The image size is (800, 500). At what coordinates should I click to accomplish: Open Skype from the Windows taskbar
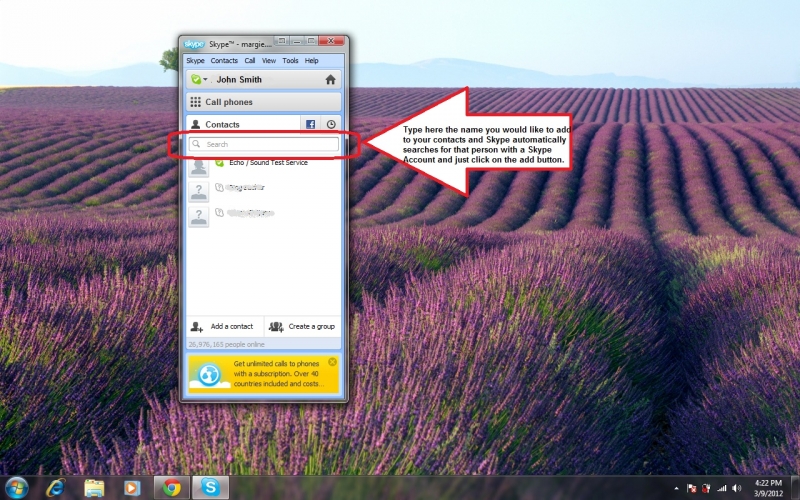(x=210, y=487)
